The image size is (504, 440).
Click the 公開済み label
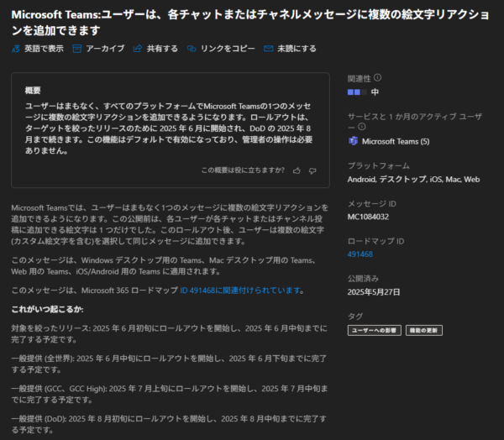tap(363, 278)
